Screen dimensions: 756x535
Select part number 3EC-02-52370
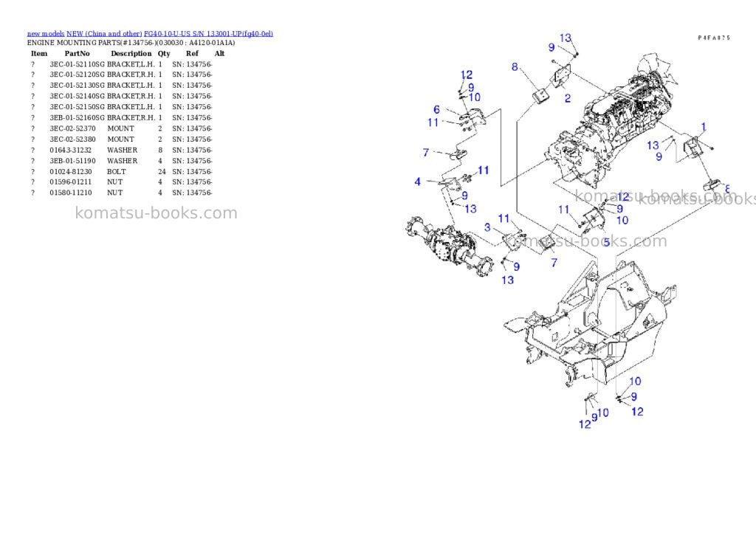click(73, 128)
